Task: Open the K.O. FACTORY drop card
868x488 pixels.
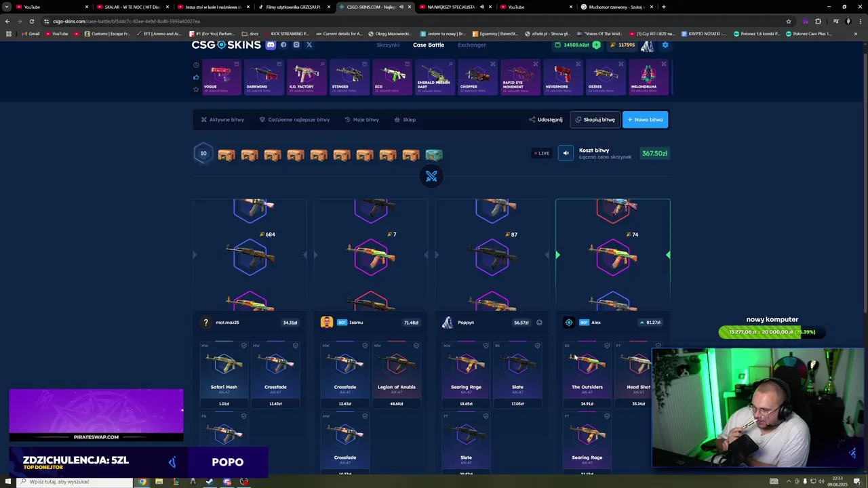Action: point(307,77)
